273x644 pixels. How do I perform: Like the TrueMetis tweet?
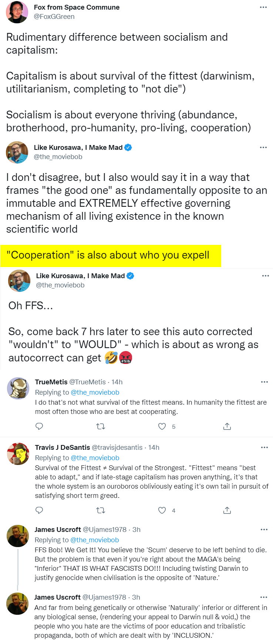click(162, 426)
